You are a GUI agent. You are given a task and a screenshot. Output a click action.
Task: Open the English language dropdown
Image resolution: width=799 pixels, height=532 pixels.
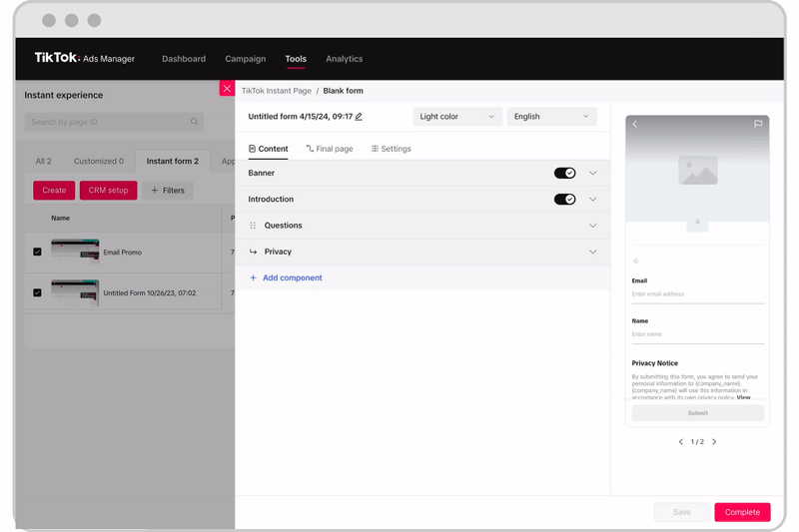[x=552, y=117]
